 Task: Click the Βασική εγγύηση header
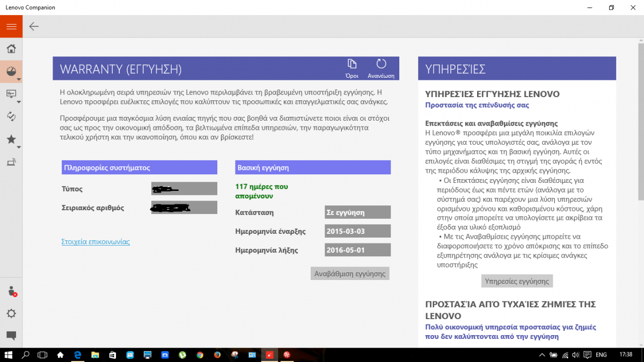313,167
